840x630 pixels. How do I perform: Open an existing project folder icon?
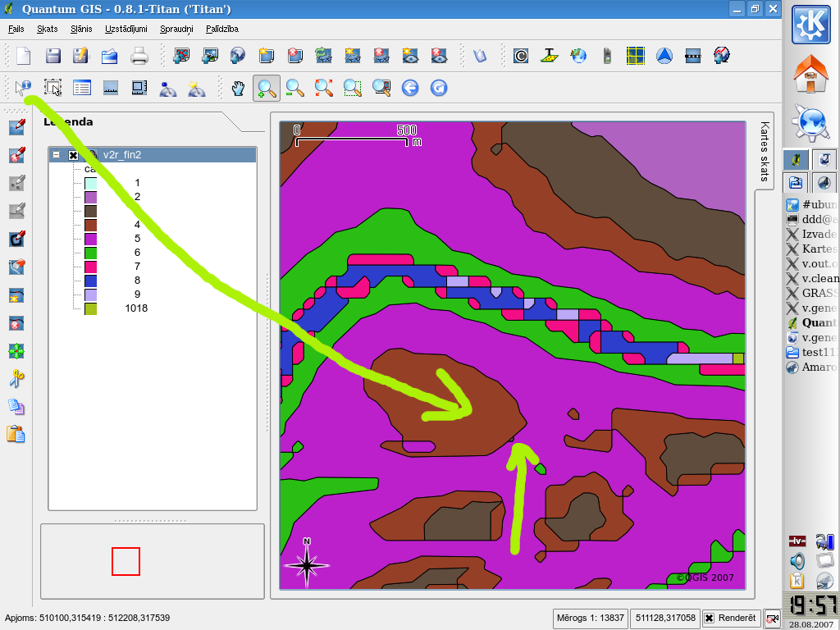pos(110,56)
